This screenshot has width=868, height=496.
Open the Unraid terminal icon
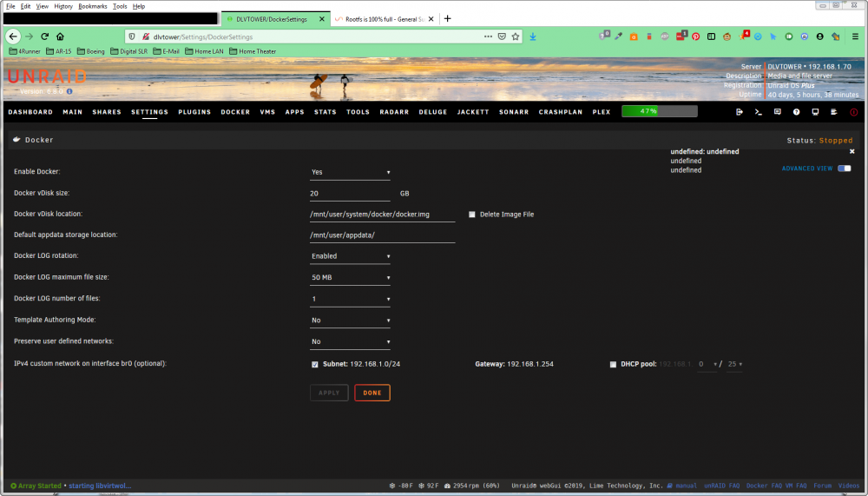(759, 112)
